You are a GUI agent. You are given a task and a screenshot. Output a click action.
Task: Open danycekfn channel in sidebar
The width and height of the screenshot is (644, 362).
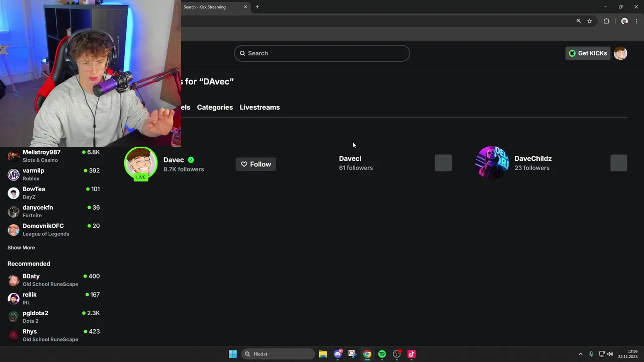(x=54, y=211)
